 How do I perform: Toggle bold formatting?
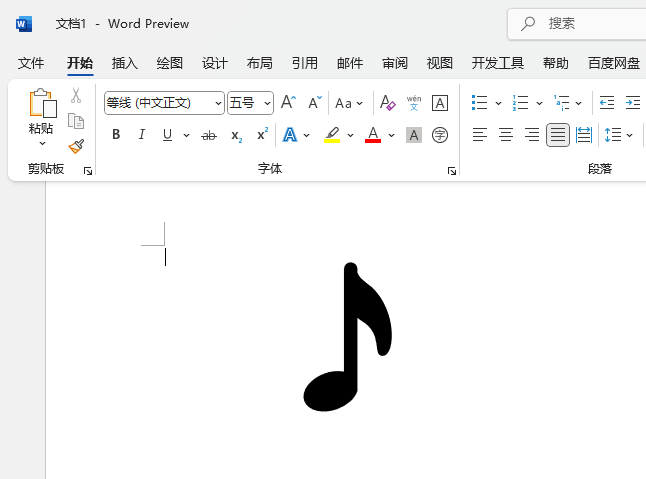(116, 135)
